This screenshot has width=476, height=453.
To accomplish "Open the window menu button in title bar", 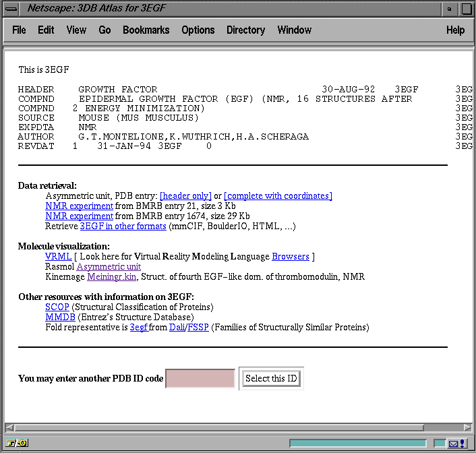I will (11, 9).
